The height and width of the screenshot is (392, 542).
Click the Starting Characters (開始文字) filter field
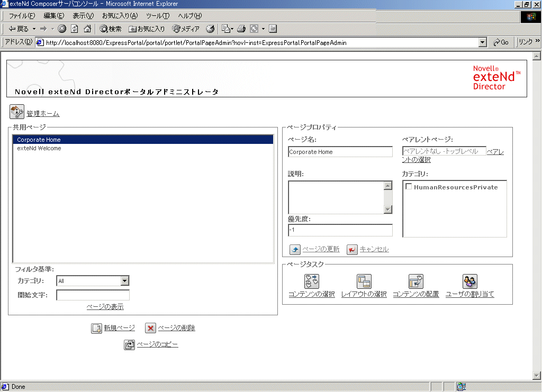pos(93,295)
